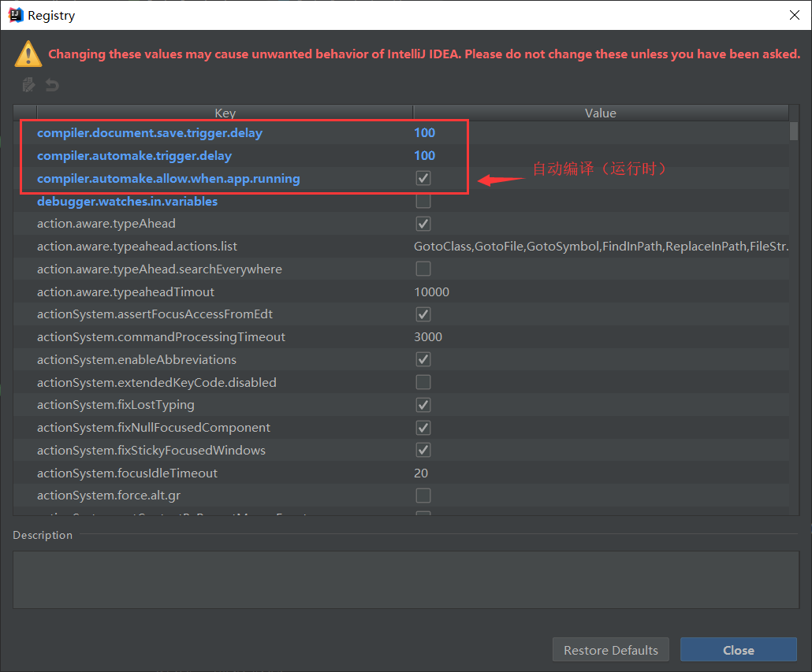Select the actionSystem.focusIdleTimeout row
The image size is (812, 672).
point(127,473)
